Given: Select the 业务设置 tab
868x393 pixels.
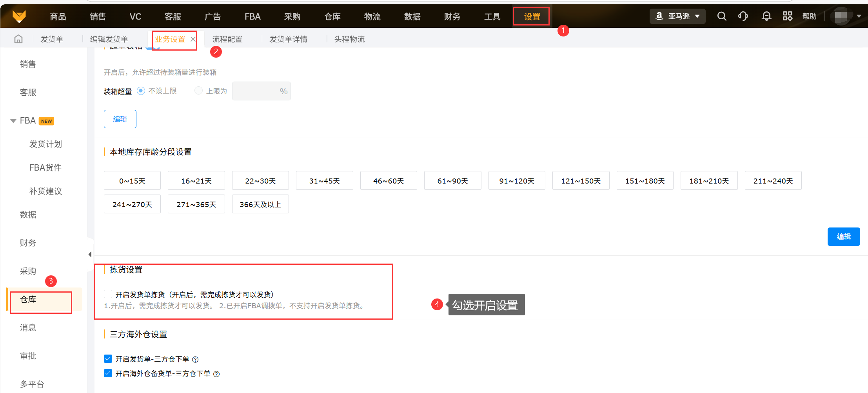Looking at the screenshot, I should click(170, 39).
